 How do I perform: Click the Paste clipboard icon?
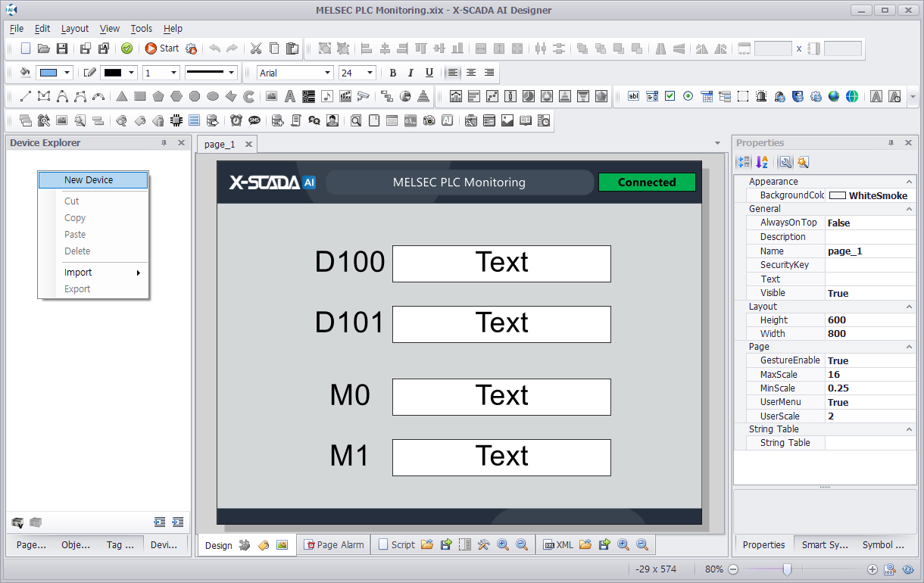coord(292,48)
